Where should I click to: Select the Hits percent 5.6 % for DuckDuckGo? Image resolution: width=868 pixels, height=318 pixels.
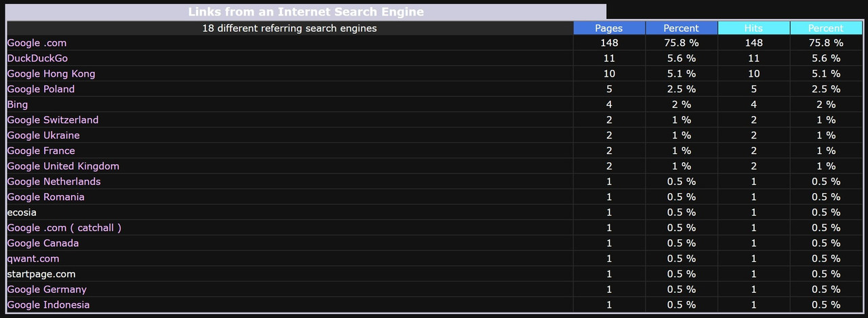[x=826, y=58]
